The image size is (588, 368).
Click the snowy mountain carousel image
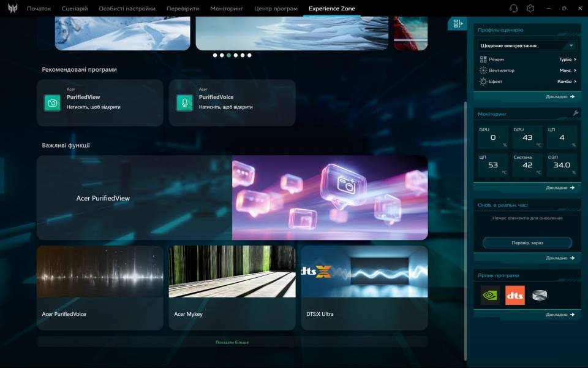(x=123, y=33)
